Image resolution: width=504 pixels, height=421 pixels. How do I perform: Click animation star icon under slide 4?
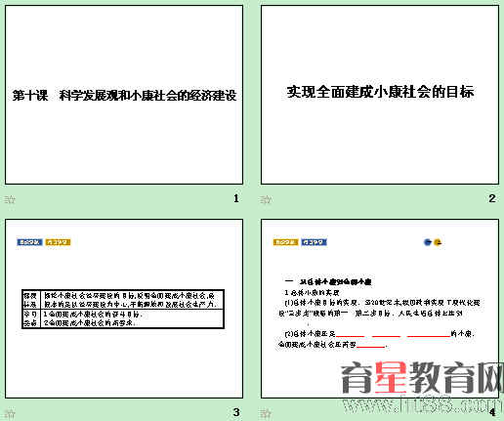(266, 413)
